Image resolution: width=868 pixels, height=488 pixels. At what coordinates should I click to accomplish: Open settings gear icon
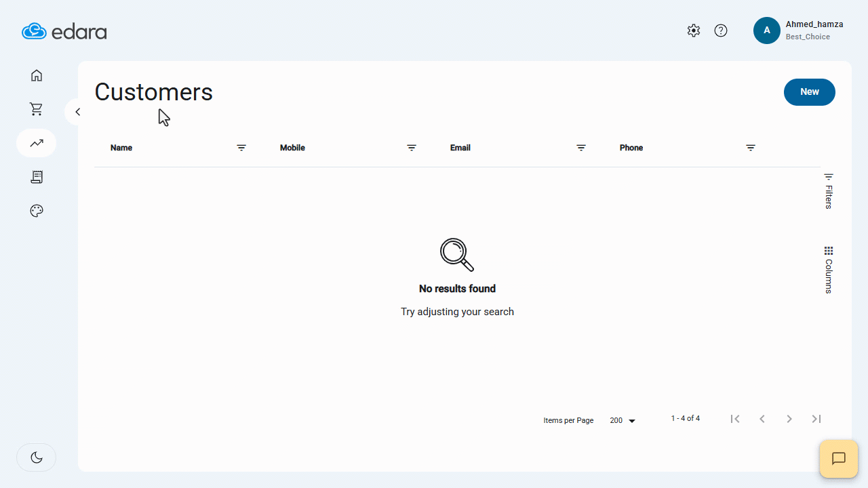[693, 30]
